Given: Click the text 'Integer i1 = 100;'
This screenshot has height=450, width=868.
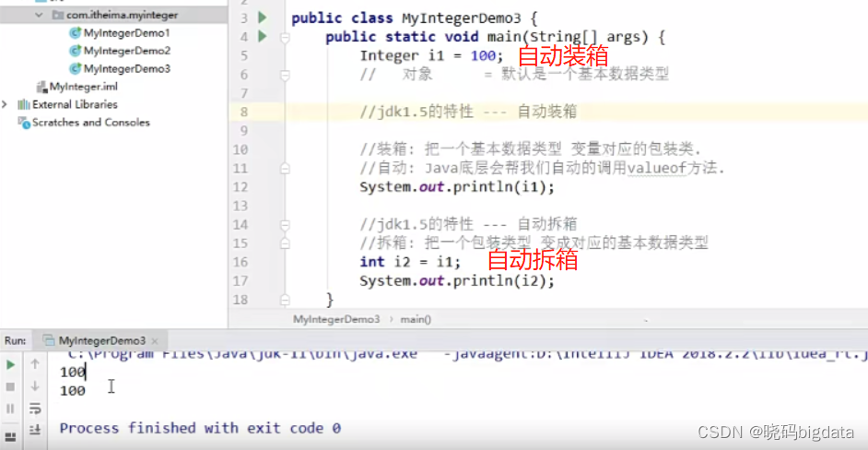Looking at the screenshot, I should (432, 56).
